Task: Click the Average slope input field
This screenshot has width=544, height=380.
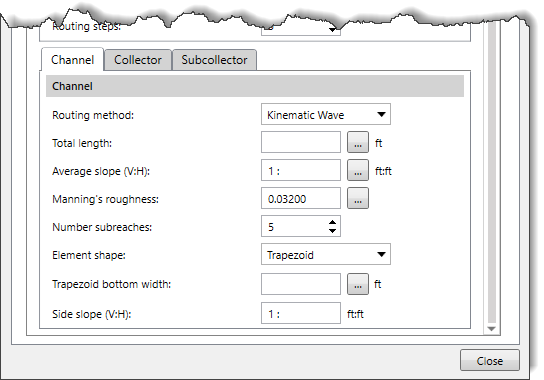Action: click(301, 170)
